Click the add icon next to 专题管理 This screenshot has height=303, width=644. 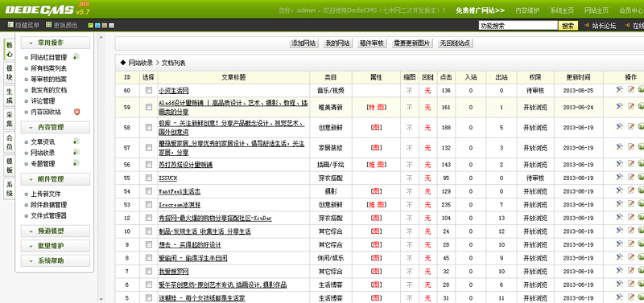pos(76,163)
